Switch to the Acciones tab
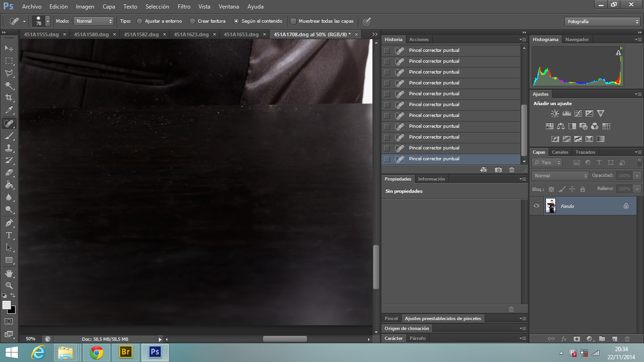The width and height of the screenshot is (644, 362). [419, 39]
